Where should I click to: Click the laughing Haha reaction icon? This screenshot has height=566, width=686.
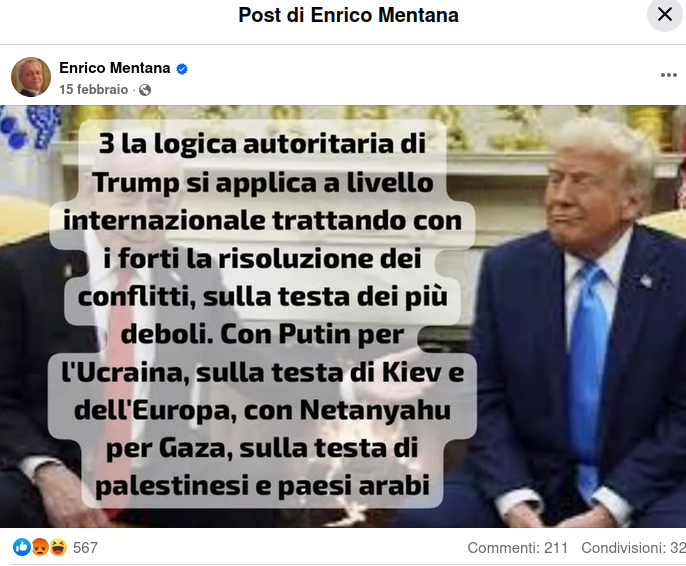click(58, 547)
